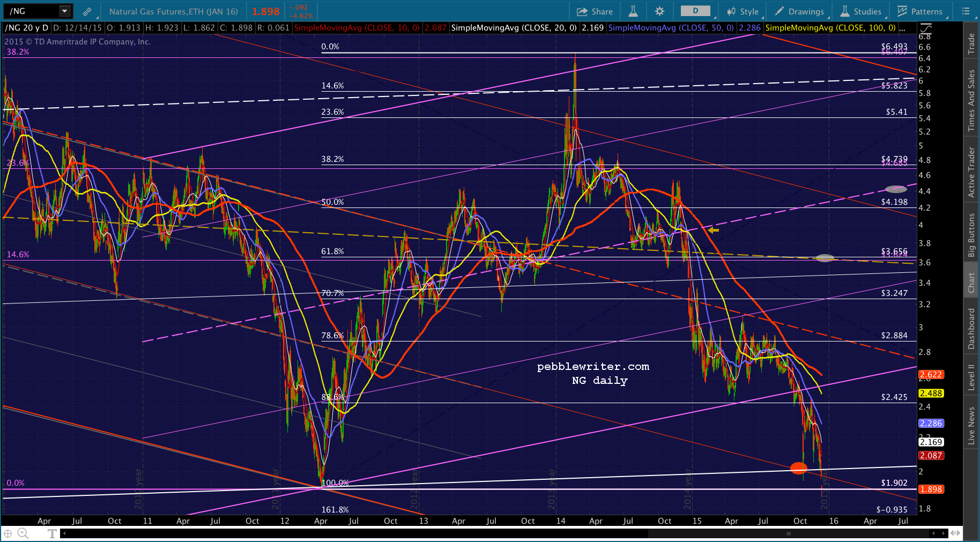Click the SimpleMovingAvg (CLOSE, 100, 0) label
The width and height of the screenshot is (980, 542).
coord(830,28)
